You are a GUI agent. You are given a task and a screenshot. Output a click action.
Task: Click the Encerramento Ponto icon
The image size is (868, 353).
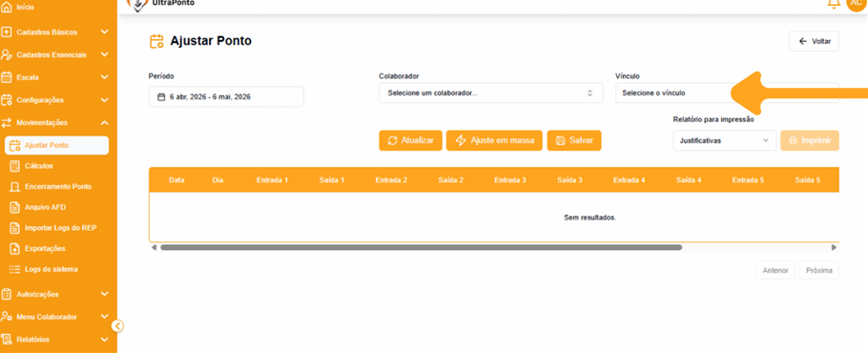(x=15, y=186)
